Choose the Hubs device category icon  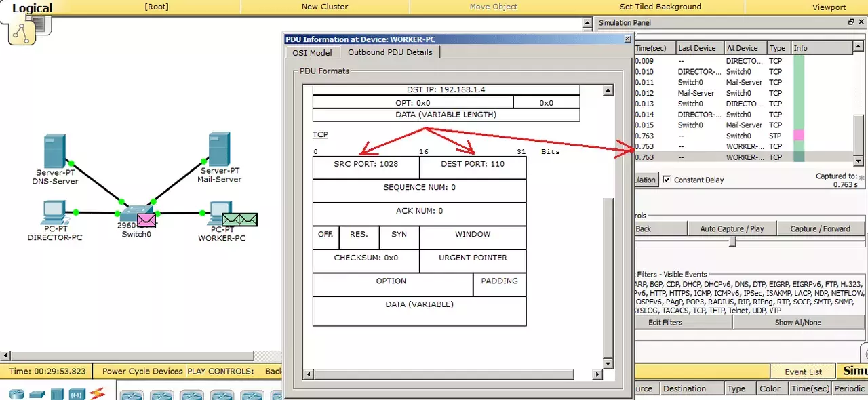click(x=57, y=394)
